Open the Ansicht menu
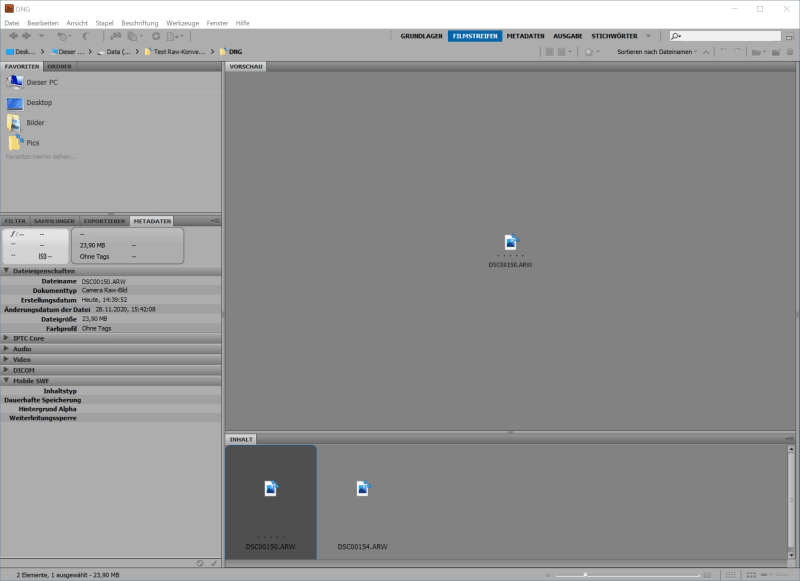The width and height of the screenshot is (800, 581). pyautogui.click(x=77, y=23)
